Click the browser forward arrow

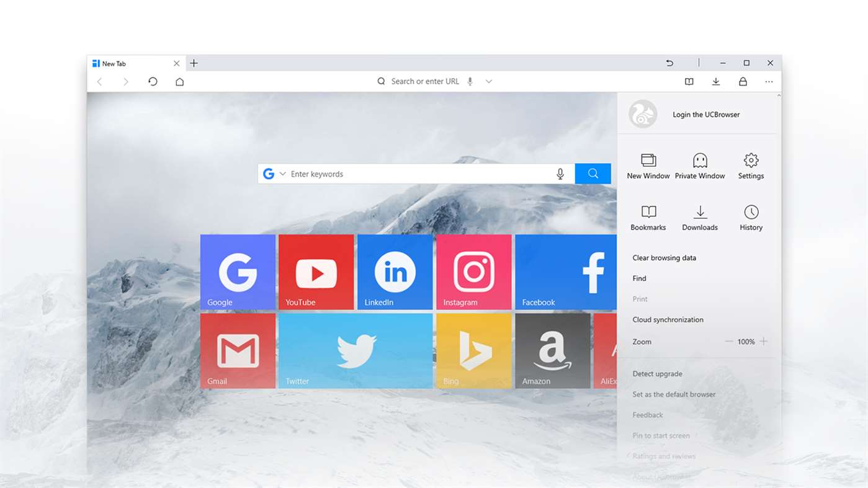(x=126, y=82)
